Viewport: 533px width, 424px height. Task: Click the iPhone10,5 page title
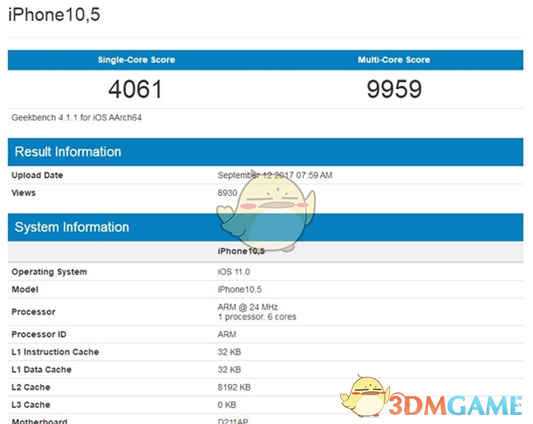54,15
